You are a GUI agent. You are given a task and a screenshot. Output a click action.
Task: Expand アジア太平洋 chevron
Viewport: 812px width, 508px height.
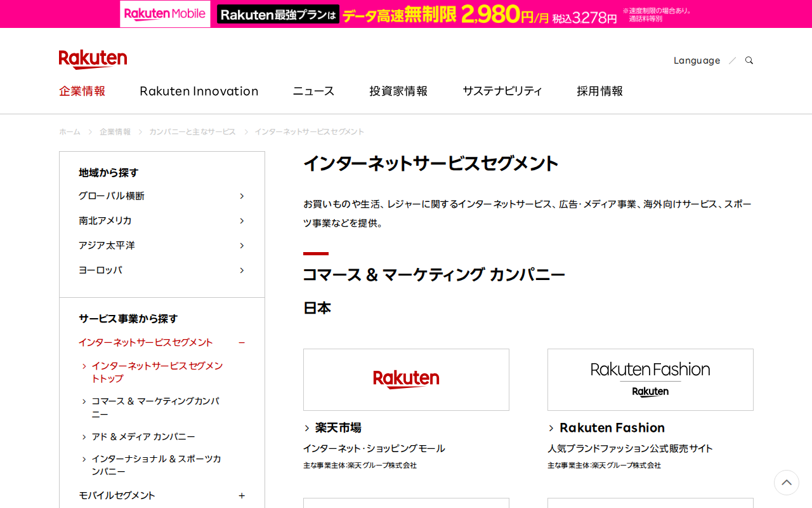tap(242, 246)
